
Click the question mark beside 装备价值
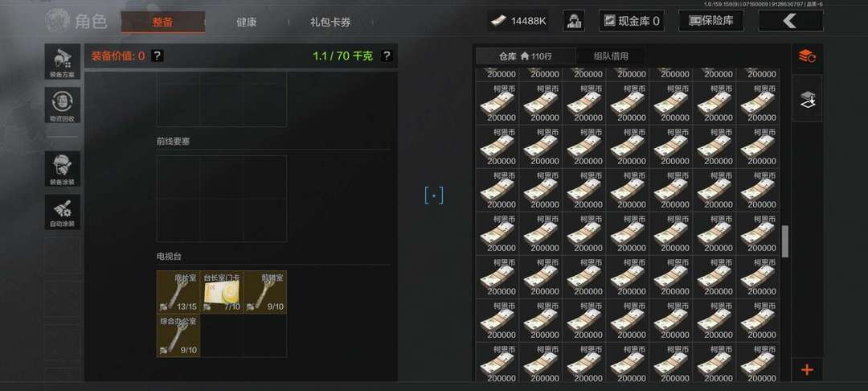[158, 56]
